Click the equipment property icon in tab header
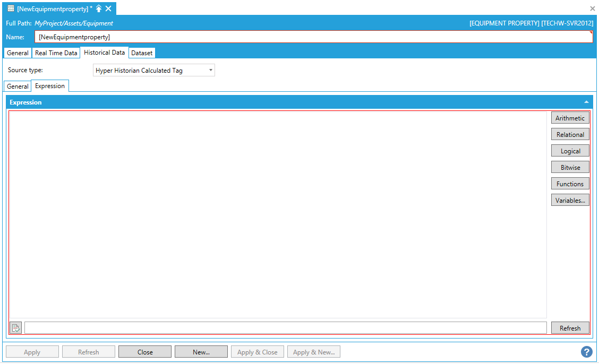Screen dimensions: 599x364 (11, 8)
